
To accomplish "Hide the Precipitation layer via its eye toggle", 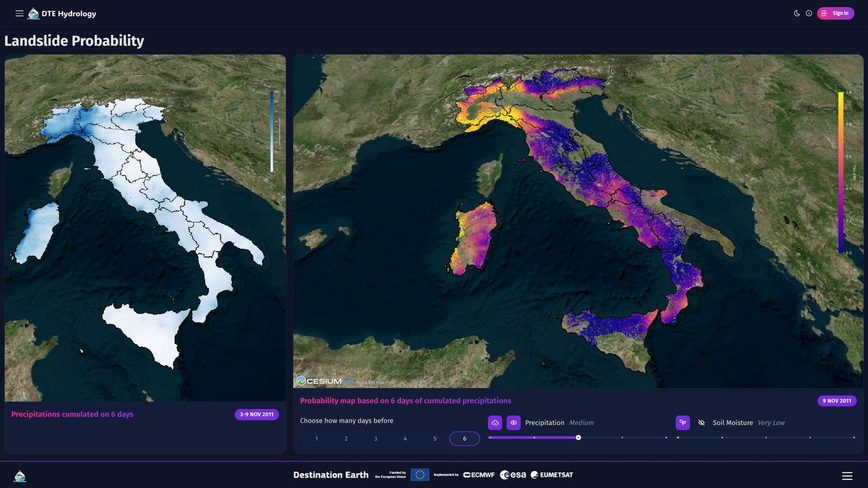I will 513,422.
